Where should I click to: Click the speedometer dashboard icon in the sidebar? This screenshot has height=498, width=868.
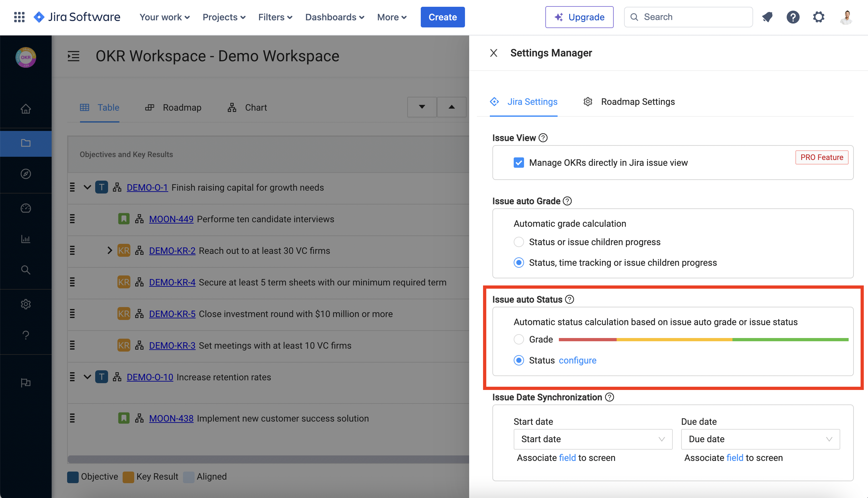pos(26,208)
